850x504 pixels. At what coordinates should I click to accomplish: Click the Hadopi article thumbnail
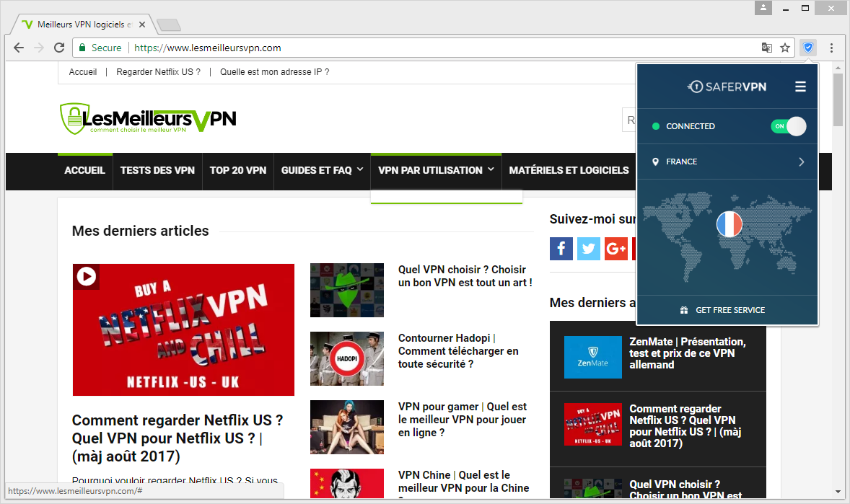(x=347, y=358)
